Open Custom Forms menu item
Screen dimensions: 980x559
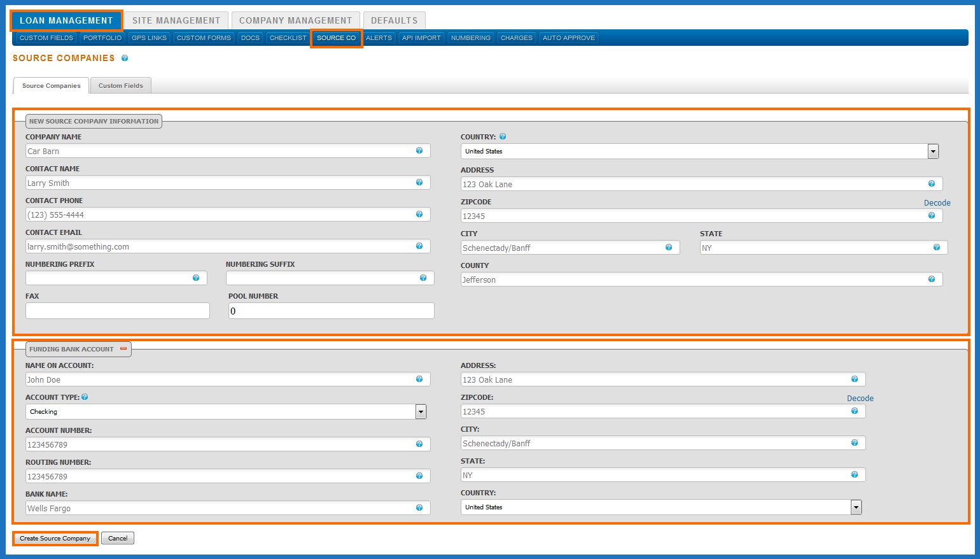tap(204, 38)
